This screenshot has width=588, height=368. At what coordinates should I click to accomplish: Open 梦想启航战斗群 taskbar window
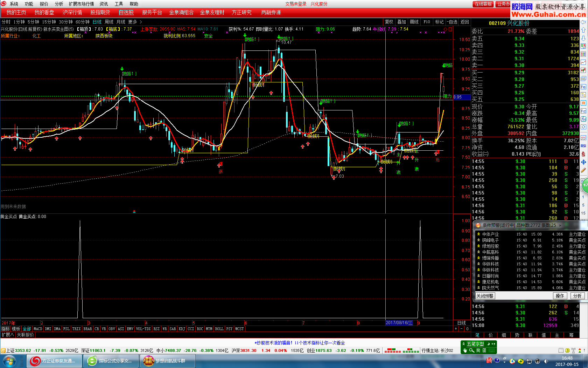[168, 361]
